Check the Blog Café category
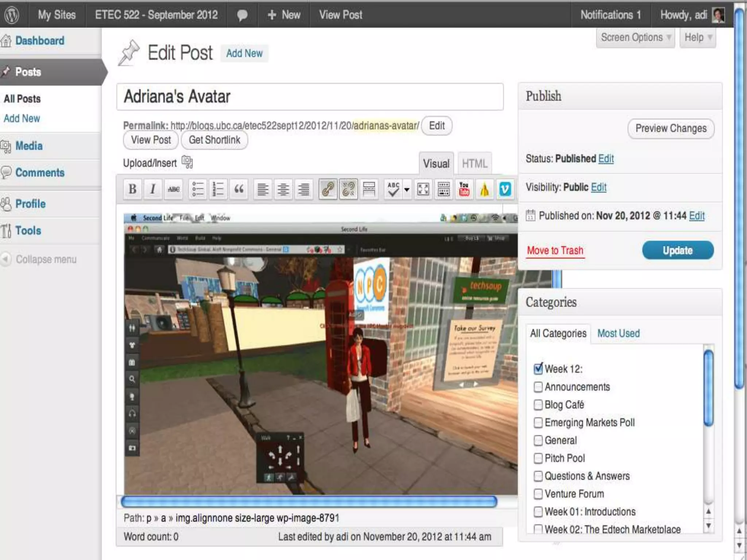 [538, 404]
